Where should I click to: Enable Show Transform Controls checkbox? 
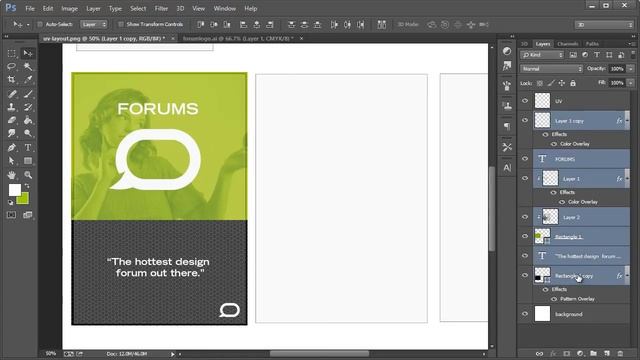[121, 24]
